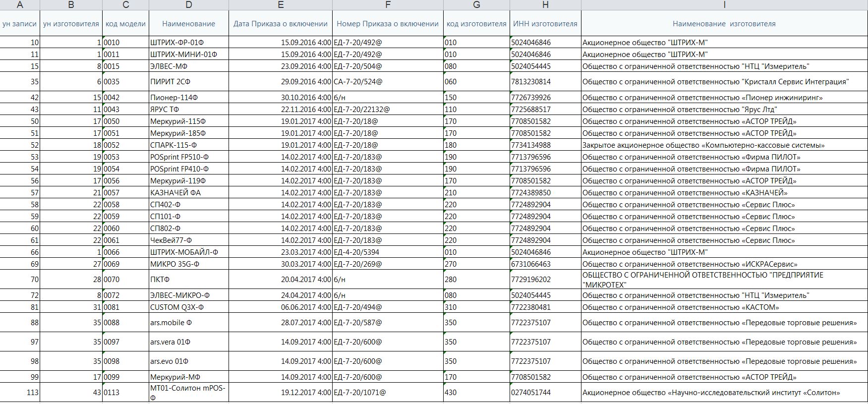Select the cell 'ЧекВей77-Ф'

[189, 240]
